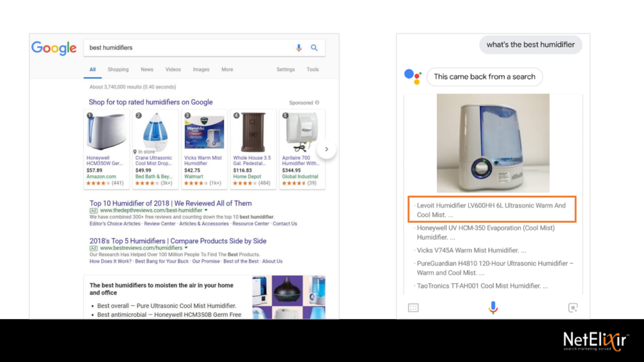644x362 pixels.
Task: Open the Honeywell HCM350W product image
Action: click(107, 132)
